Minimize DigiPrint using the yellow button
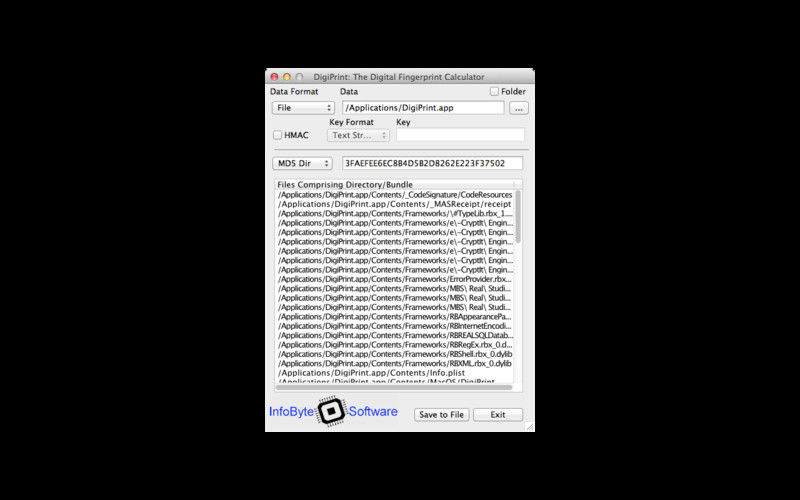 [x=287, y=77]
